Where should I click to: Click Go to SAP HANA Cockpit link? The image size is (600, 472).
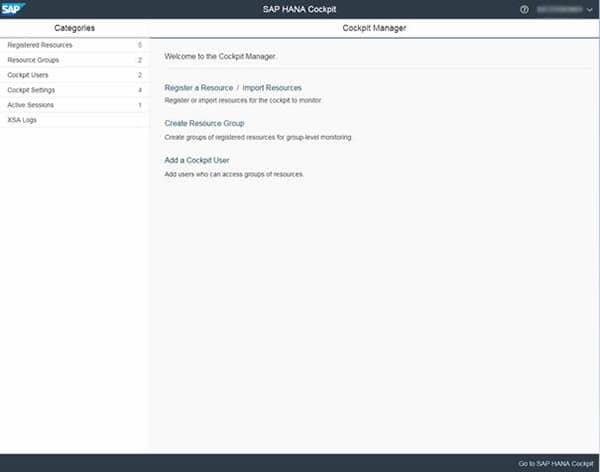click(556, 464)
